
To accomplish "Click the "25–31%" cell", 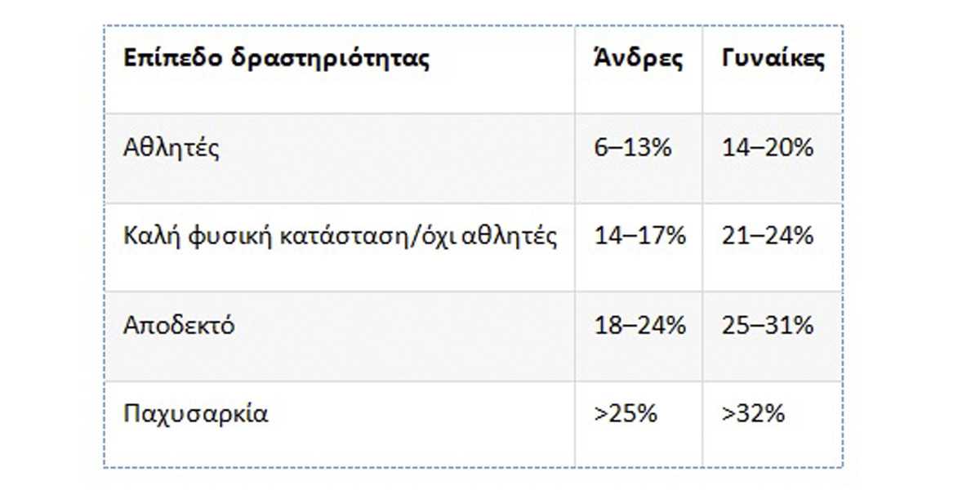I will 768,325.
